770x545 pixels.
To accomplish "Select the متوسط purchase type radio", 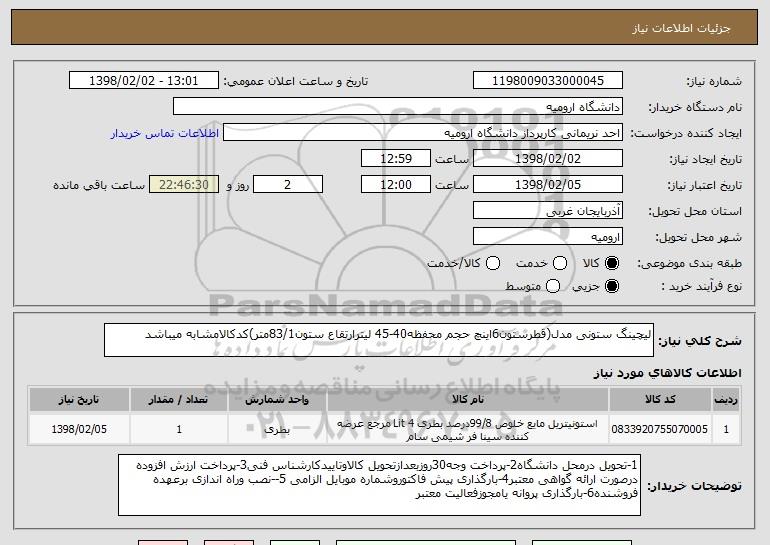I will click(553, 286).
